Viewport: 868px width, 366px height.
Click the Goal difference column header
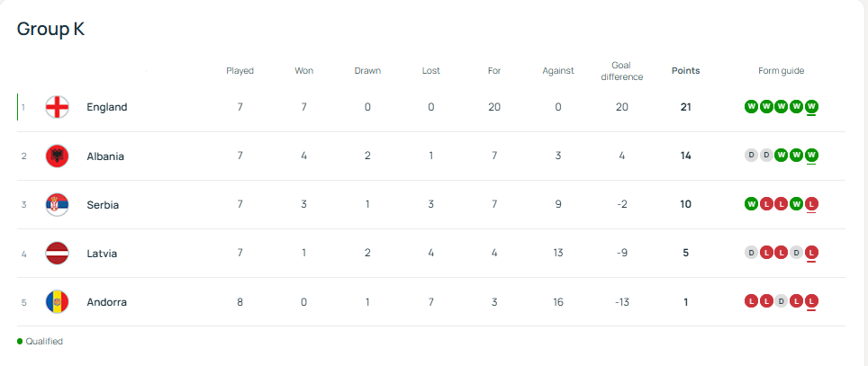pyautogui.click(x=621, y=71)
